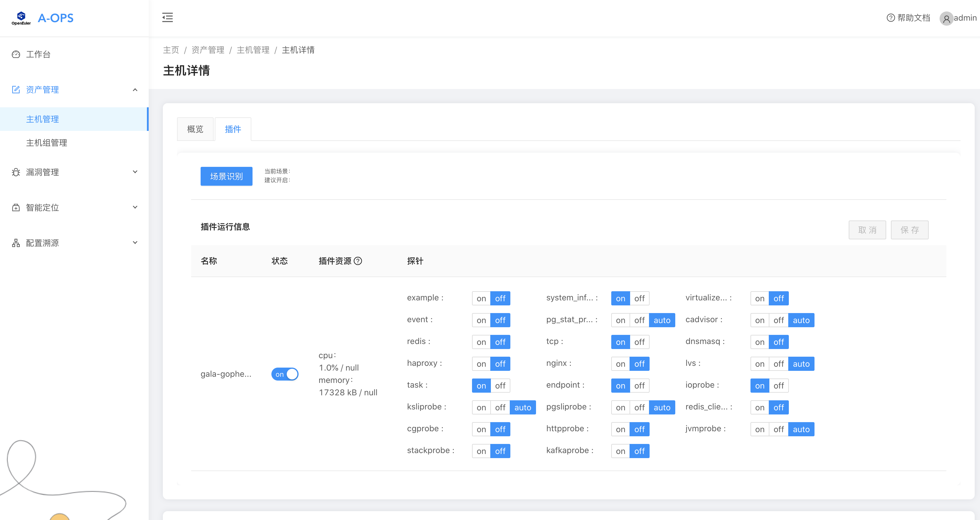Viewport: 980px width, 520px height.
Task: Click the sidebar collapse menu icon
Action: pos(167,17)
